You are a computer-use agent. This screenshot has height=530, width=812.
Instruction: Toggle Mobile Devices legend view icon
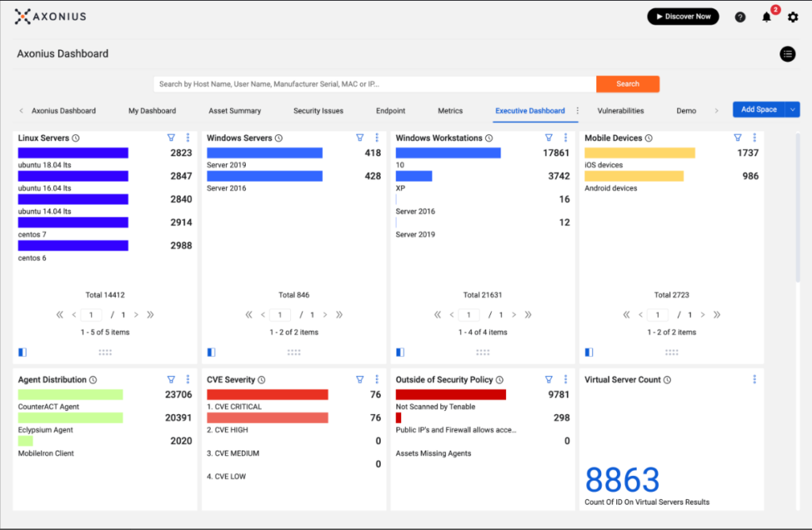click(x=589, y=352)
